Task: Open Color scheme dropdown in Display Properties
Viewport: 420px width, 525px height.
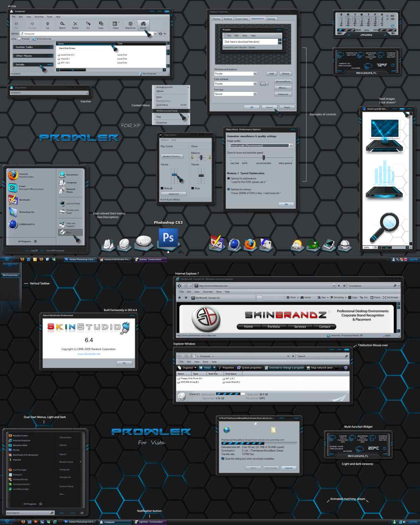Action: pyautogui.click(x=255, y=84)
